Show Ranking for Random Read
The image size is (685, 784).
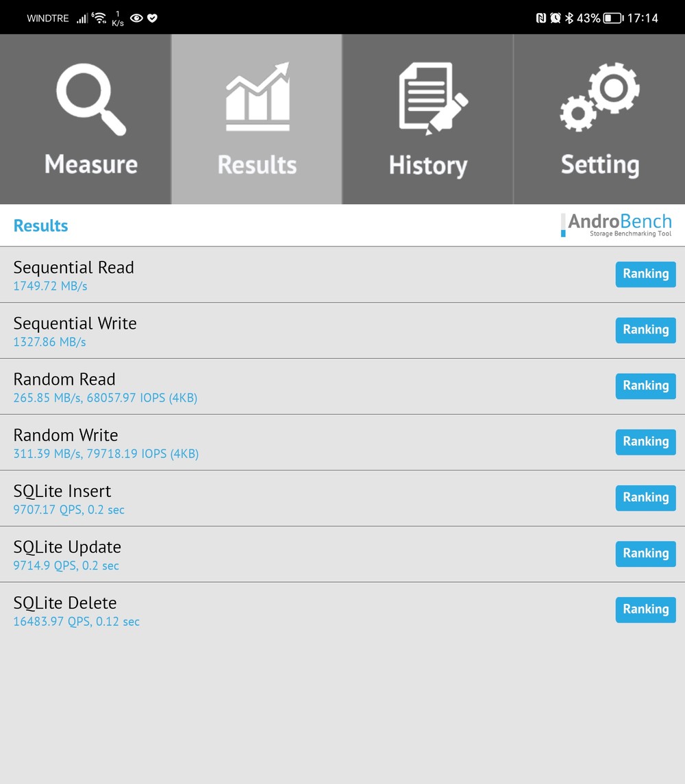pos(645,386)
